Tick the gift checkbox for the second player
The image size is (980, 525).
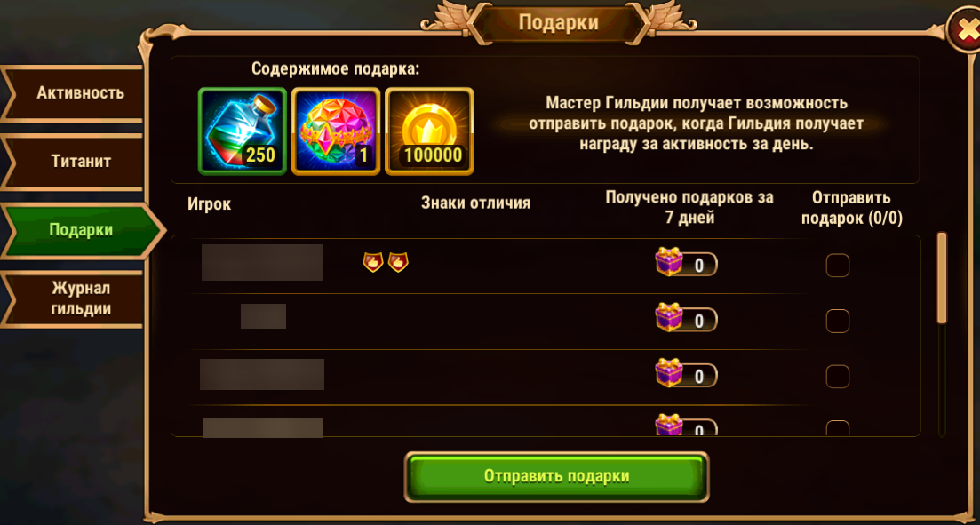[838, 322]
